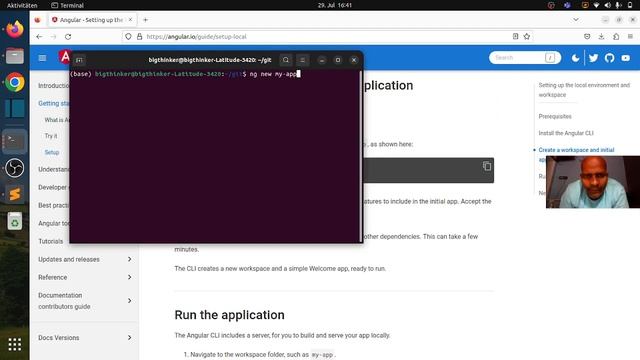
Task: Copy the code snippet with the copy icon
Action: click(487, 166)
